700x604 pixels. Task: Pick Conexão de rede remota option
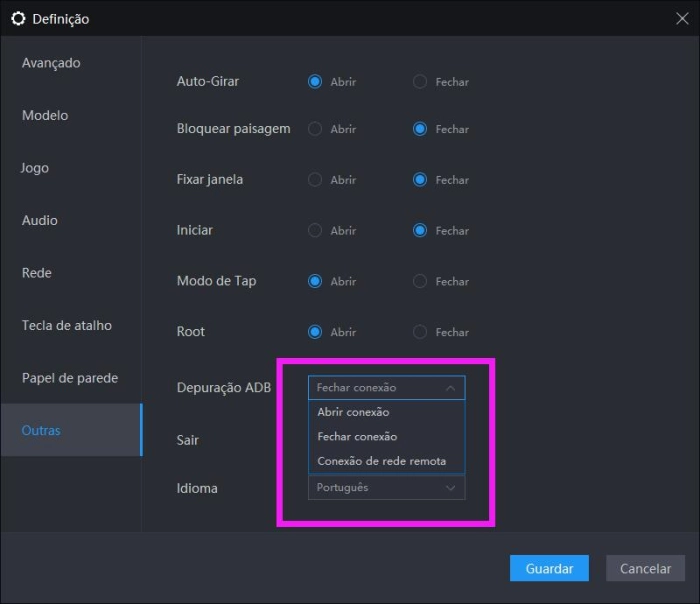pos(382,461)
